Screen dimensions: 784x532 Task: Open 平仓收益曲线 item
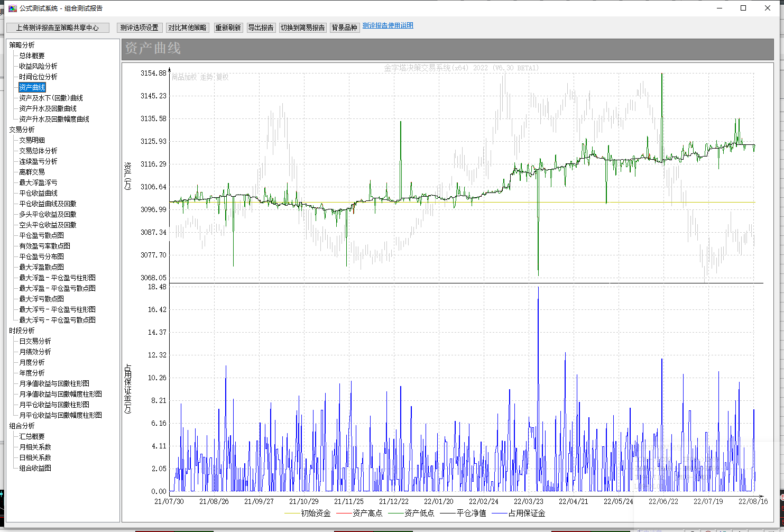pos(39,193)
